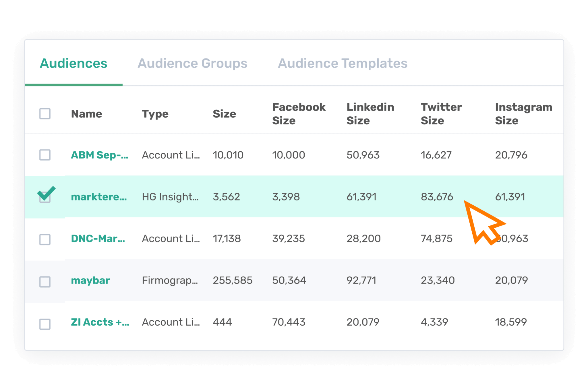Click the Twitter Size header
Image resolution: width=588 pixels, height=390 pixels.
(x=441, y=114)
